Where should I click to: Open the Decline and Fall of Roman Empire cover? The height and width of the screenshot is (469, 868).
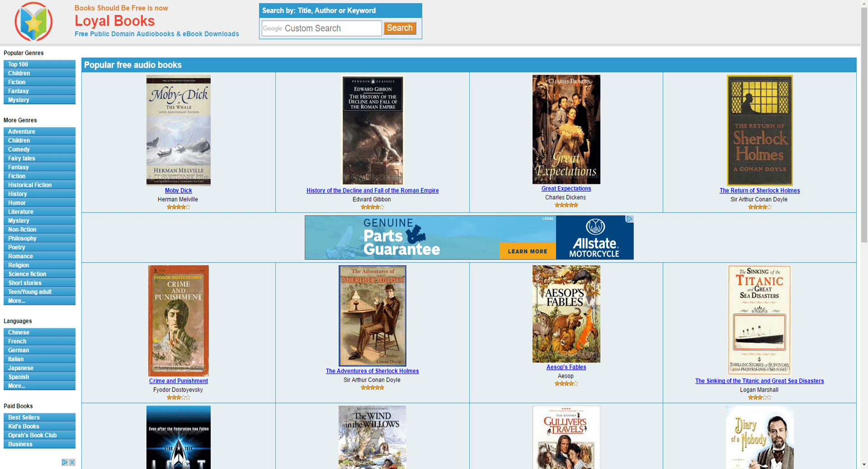pyautogui.click(x=373, y=130)
